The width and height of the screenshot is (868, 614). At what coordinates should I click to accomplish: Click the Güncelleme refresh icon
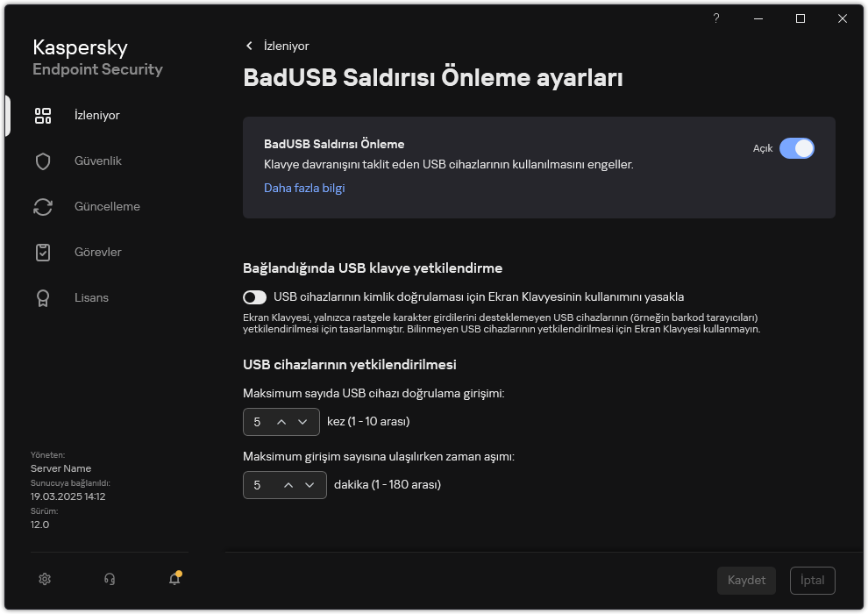coord(43,207)
